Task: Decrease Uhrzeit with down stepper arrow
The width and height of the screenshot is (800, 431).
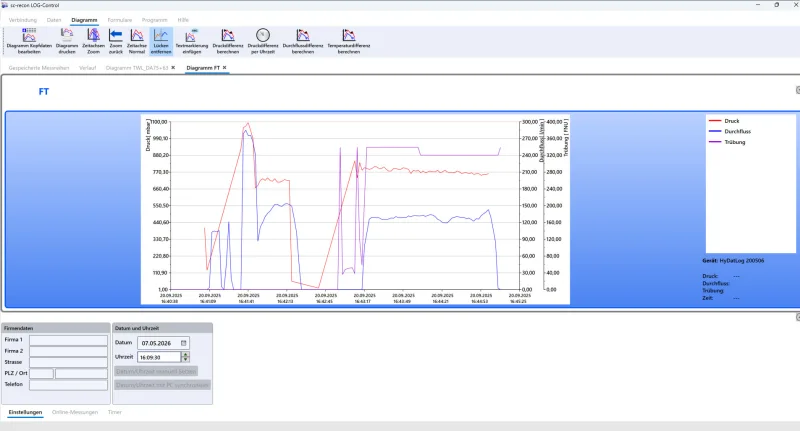Action: click(x=186, y=360)
